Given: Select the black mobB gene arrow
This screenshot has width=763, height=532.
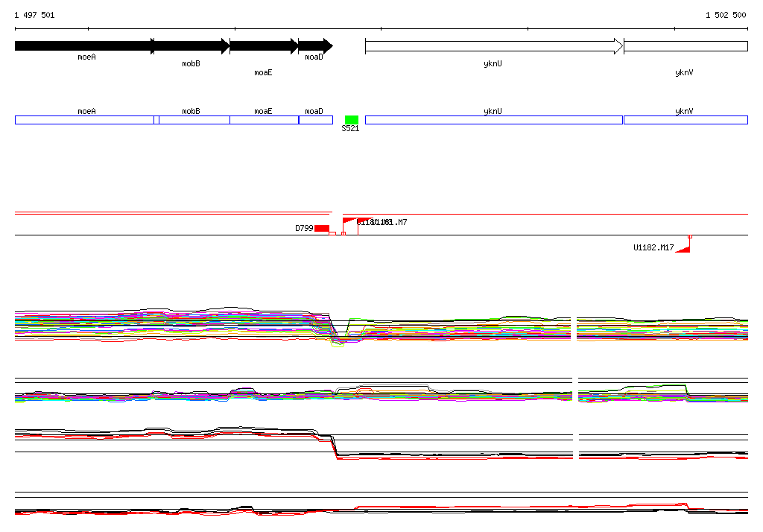Looking at the screenshot, I should tap(190, 46).
